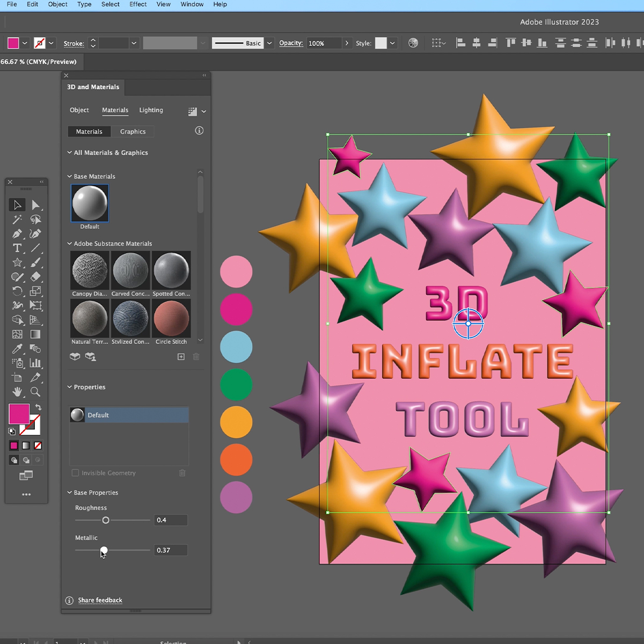Viewport: 644px width, 644px height.
Task: Click the Recolor Artwork icon
Action: coord(413,43)
